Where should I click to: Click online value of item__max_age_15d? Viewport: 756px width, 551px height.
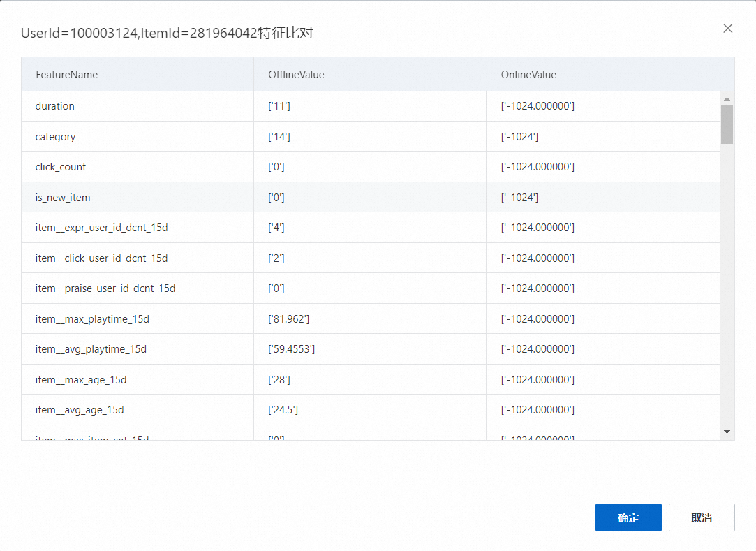pos(538,380)
